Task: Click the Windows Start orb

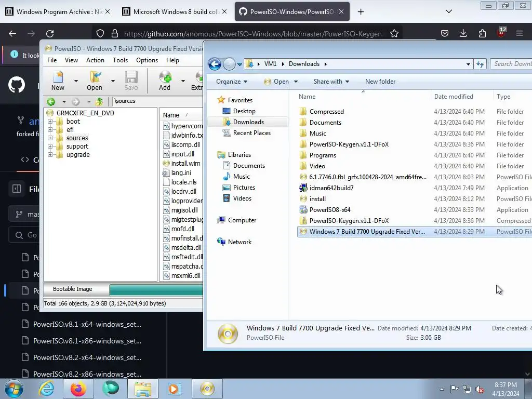Action: (x=14, y=389)
